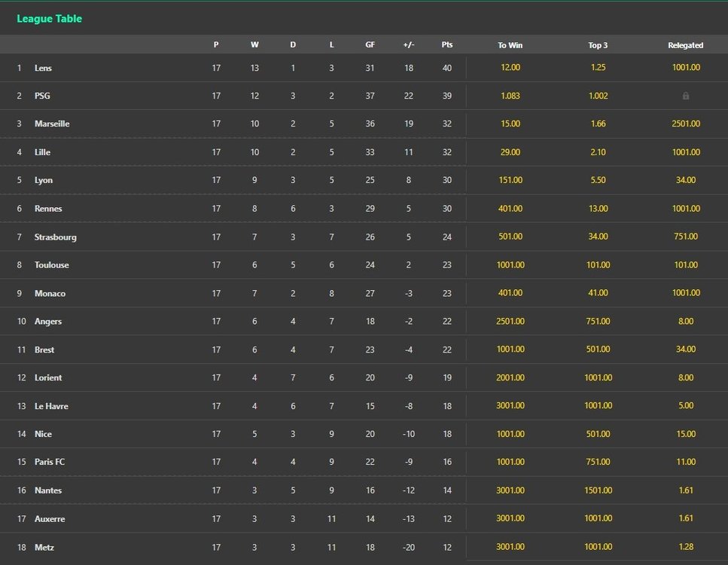Screen dimensions: 728x565
Task: Select Lyon Relegated odds 34.00
Action: pos(685,180)
